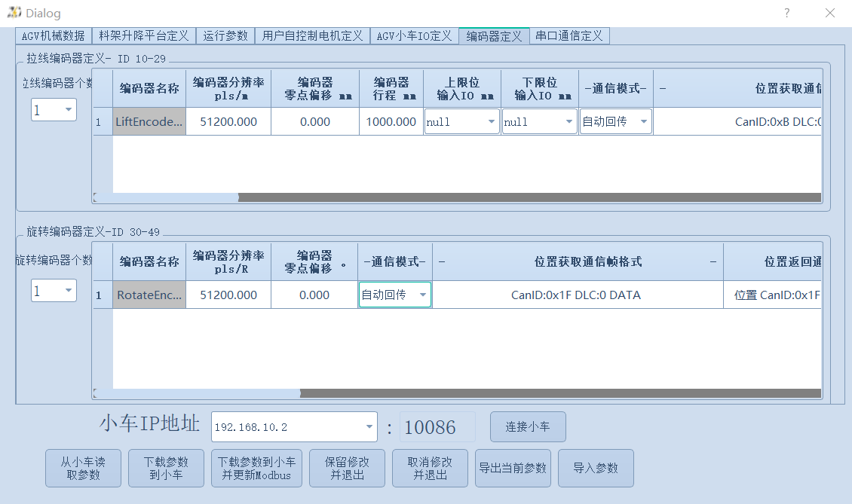Select the 运行参数 tab
852x504 pixels.
pos(225,35)
